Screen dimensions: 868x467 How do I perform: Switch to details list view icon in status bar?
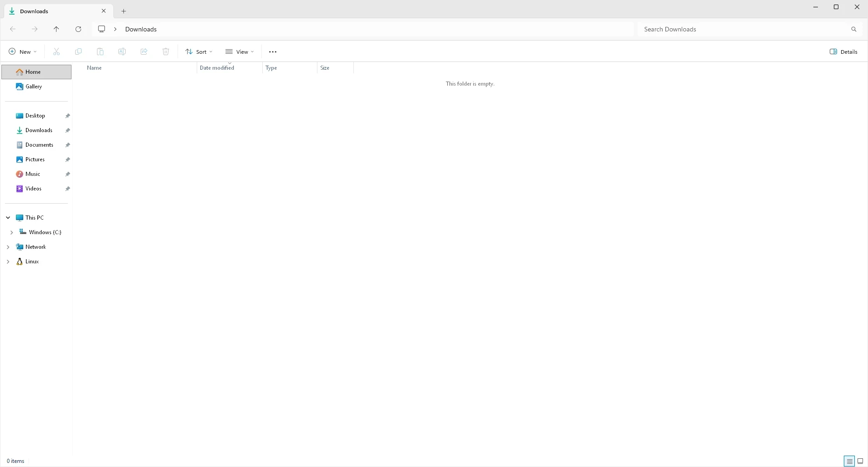click(x=849, y=461)
